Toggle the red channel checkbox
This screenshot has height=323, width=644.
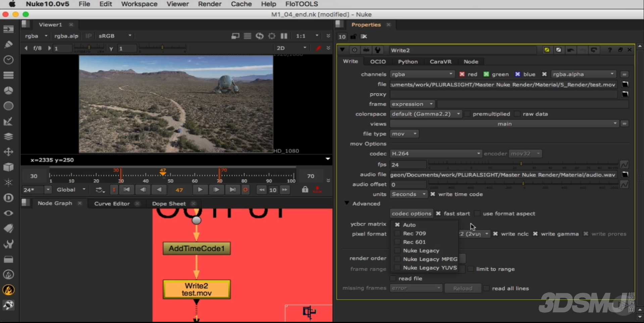[x=462, y=74]
